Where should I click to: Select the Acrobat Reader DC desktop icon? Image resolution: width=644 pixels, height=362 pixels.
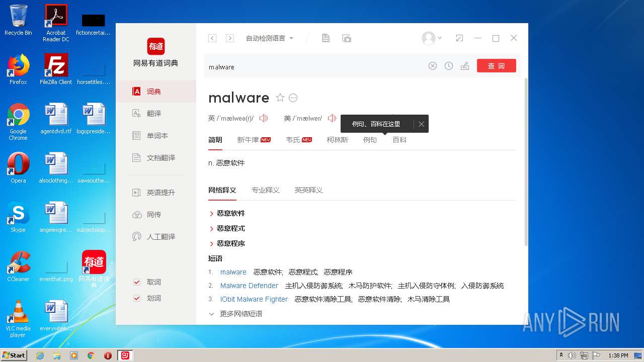[x=56, y=23]
